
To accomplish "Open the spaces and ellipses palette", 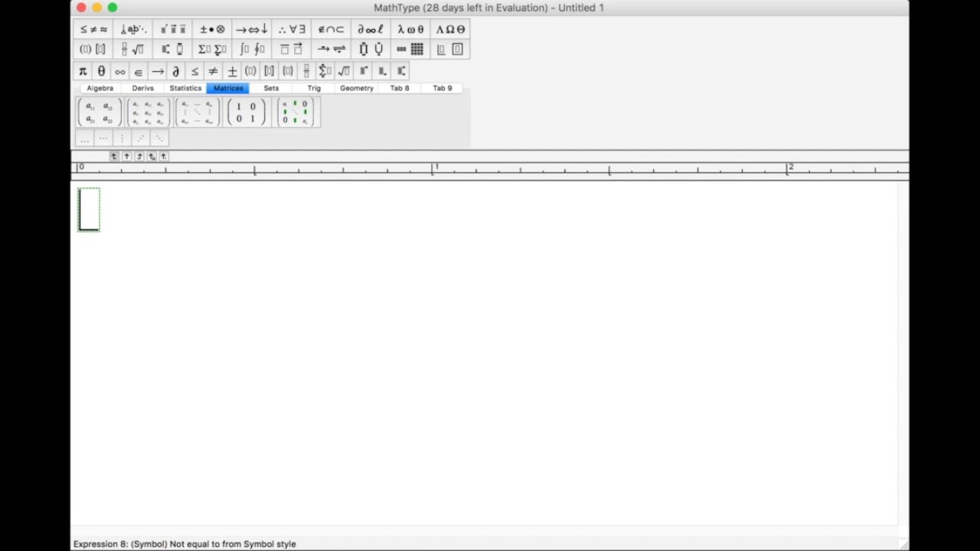I will (133, 29).
